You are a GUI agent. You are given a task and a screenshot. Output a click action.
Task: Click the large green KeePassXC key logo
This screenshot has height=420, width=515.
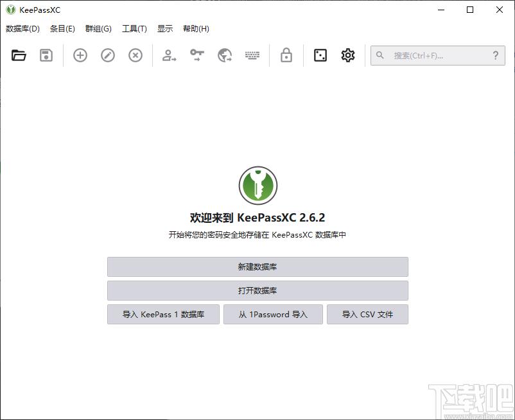pyautogui.click(x=258, y=186)
